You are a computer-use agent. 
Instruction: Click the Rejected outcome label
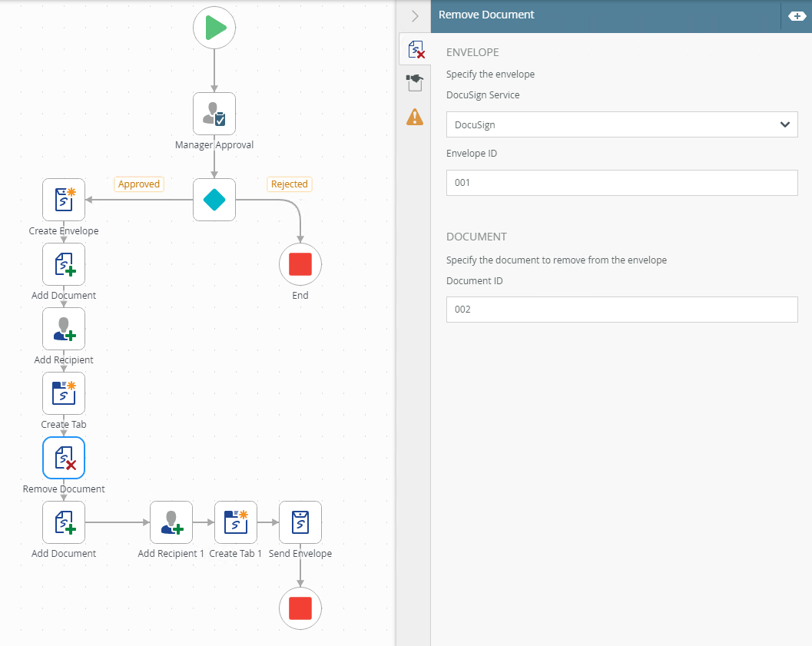pyautogui.click(x=290, y=184)
